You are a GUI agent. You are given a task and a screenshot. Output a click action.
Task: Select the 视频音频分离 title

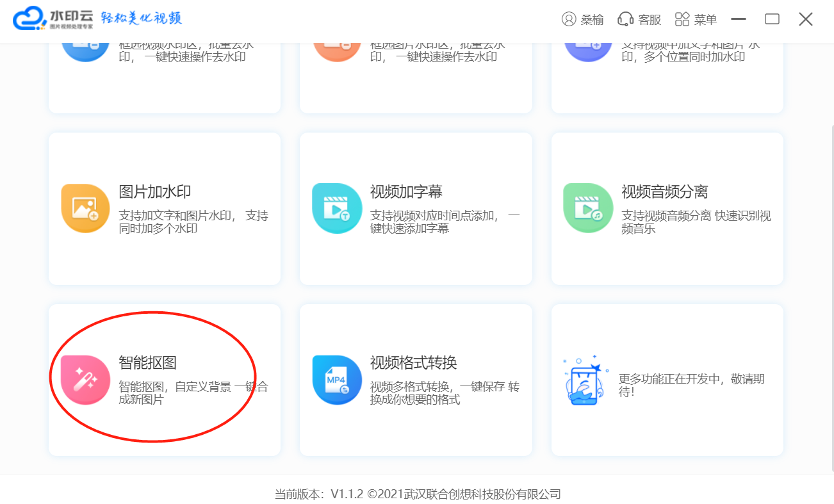[664, 191]
